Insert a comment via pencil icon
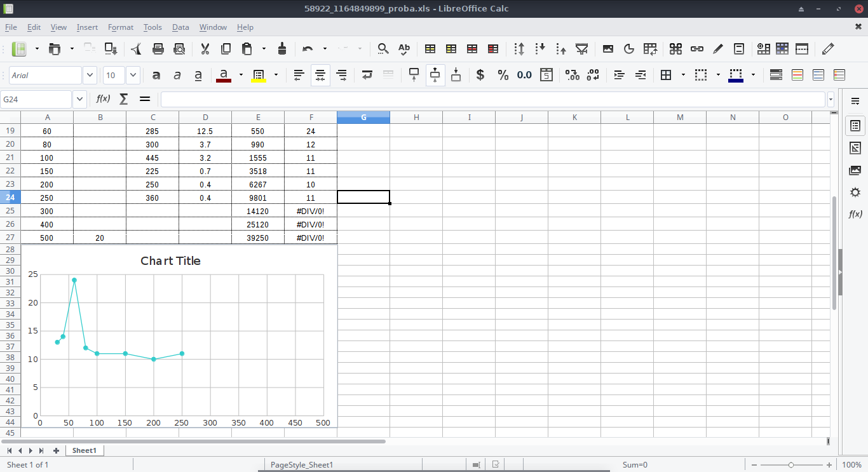The height and width of the screenshot is (472, 868). click(x=718, y=49)
